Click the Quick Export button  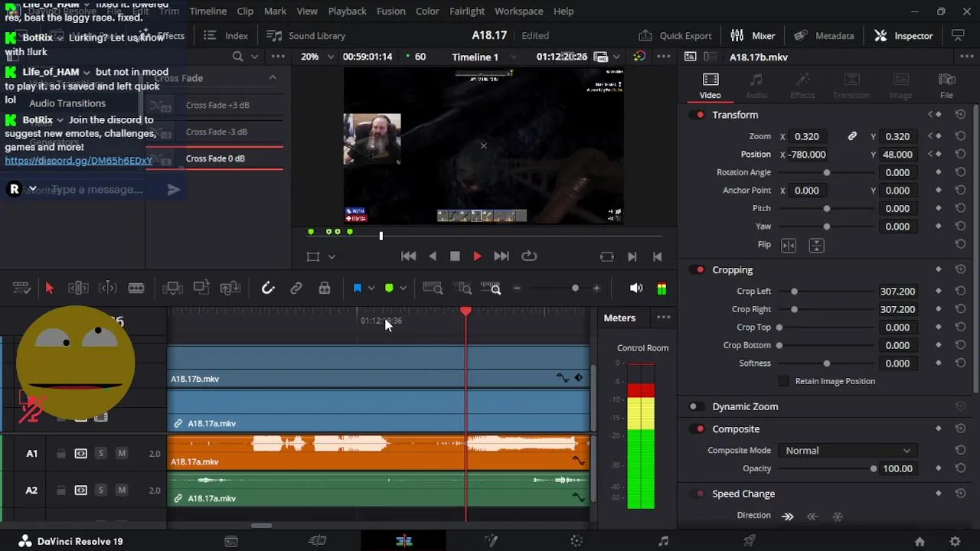[675, 35]
